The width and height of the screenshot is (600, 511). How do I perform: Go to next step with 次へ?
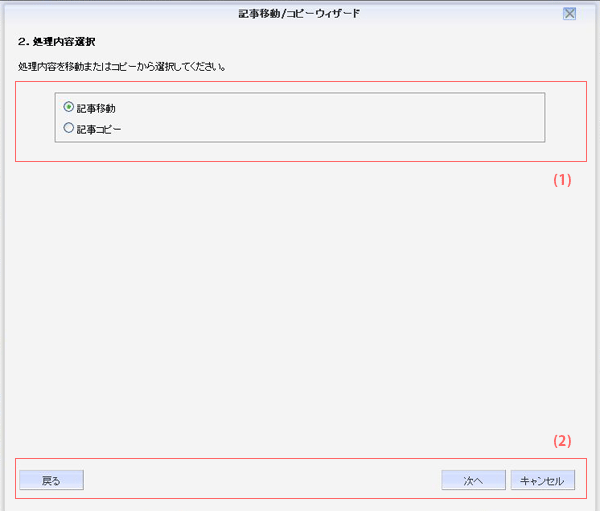tap(473, 480)
